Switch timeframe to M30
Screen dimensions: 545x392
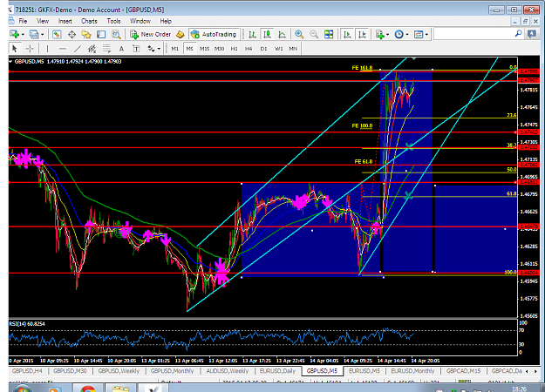click(220, 49)
